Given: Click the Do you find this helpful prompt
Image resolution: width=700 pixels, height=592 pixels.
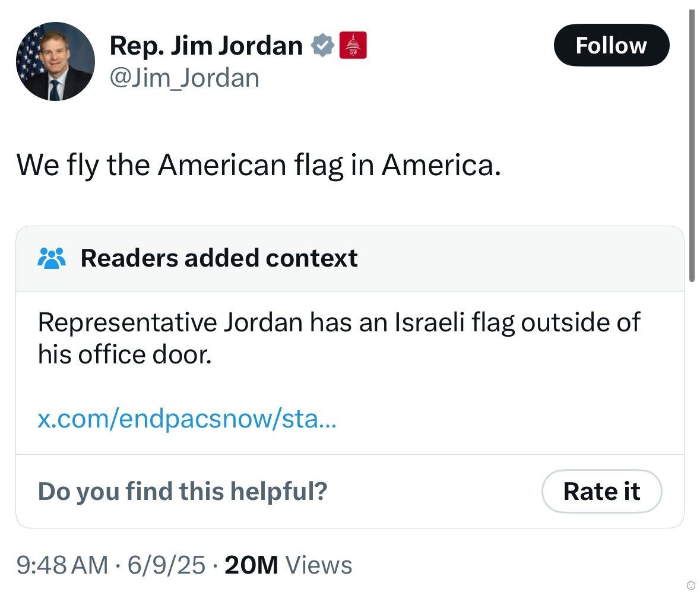Looking at the screenshot, I should 182,491.
